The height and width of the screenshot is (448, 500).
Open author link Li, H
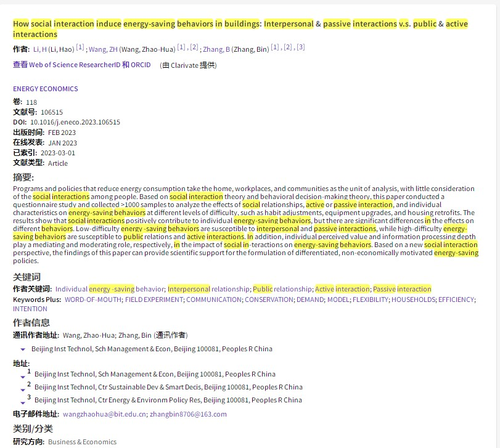coord(39,49)
